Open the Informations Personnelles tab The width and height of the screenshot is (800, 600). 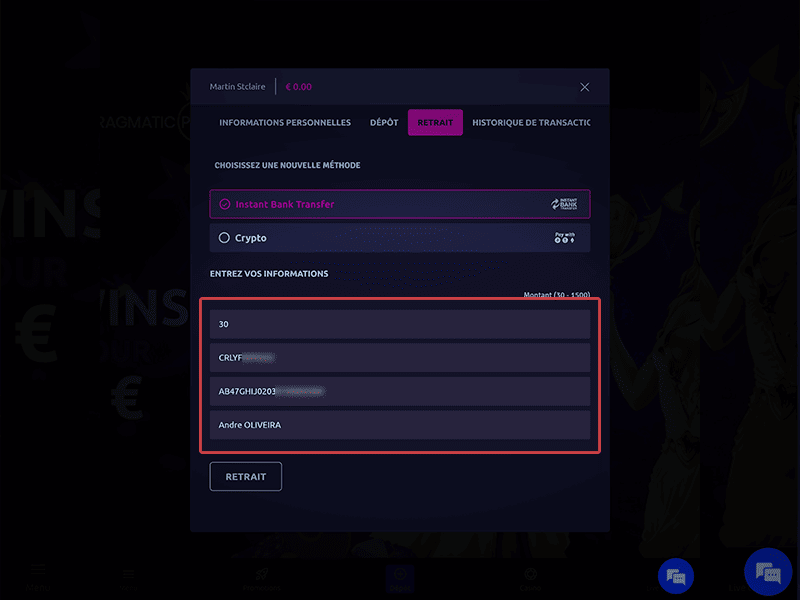click(285, 122)
